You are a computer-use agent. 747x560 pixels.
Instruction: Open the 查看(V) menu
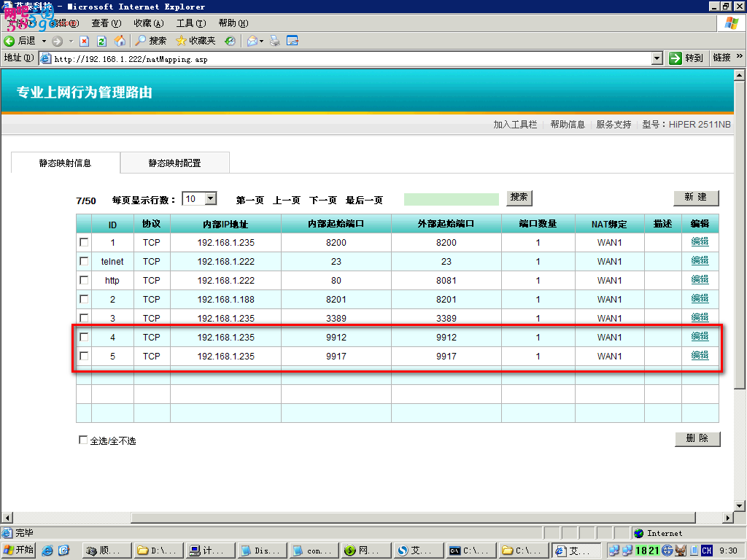107,23
